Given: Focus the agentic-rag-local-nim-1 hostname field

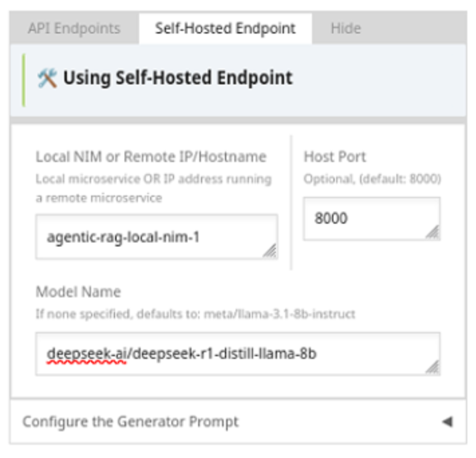Looking at the screenshot, I should (147, 236).
